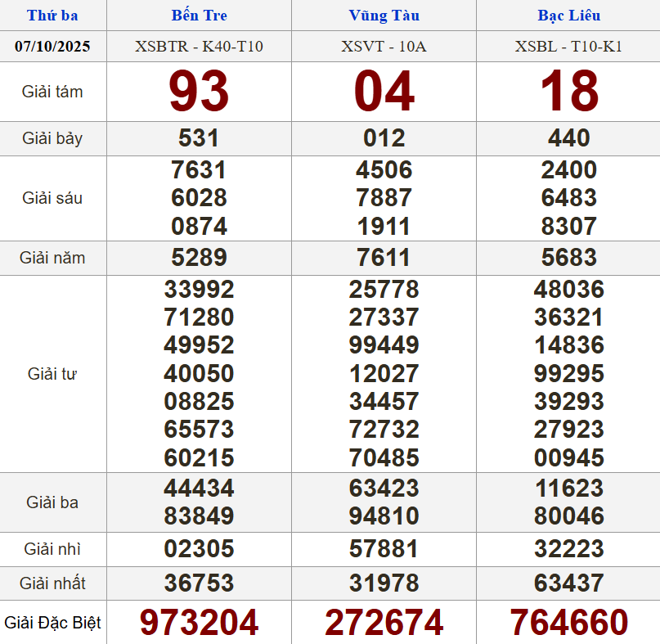This screenshot has width=660, height=644.
Task: Click Bạc Liêu Giải tám number 18
Action: 568,92
